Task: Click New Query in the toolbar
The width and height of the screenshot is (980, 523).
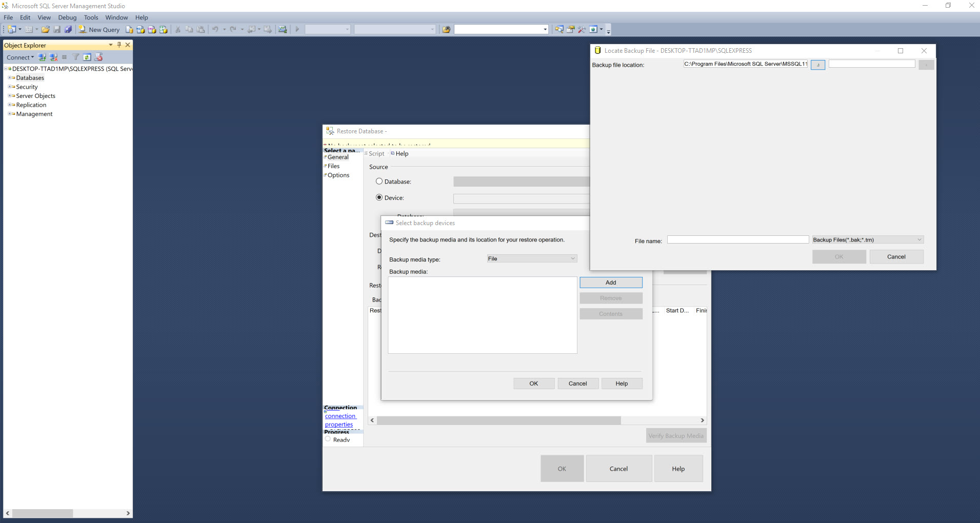Action: point(99,30)
